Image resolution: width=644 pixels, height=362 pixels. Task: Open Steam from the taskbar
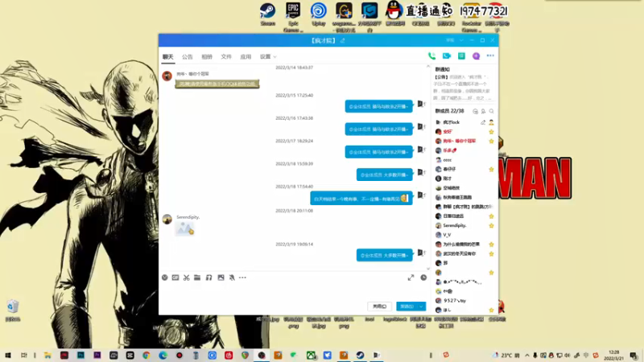point(360,356)
